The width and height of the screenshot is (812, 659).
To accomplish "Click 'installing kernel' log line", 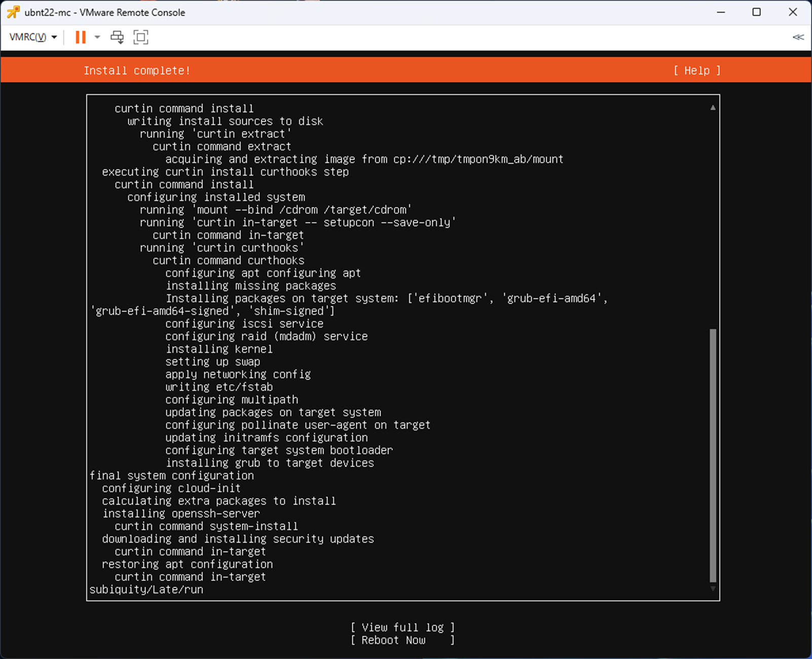I will pyautogui.click(x=219, y=349).
